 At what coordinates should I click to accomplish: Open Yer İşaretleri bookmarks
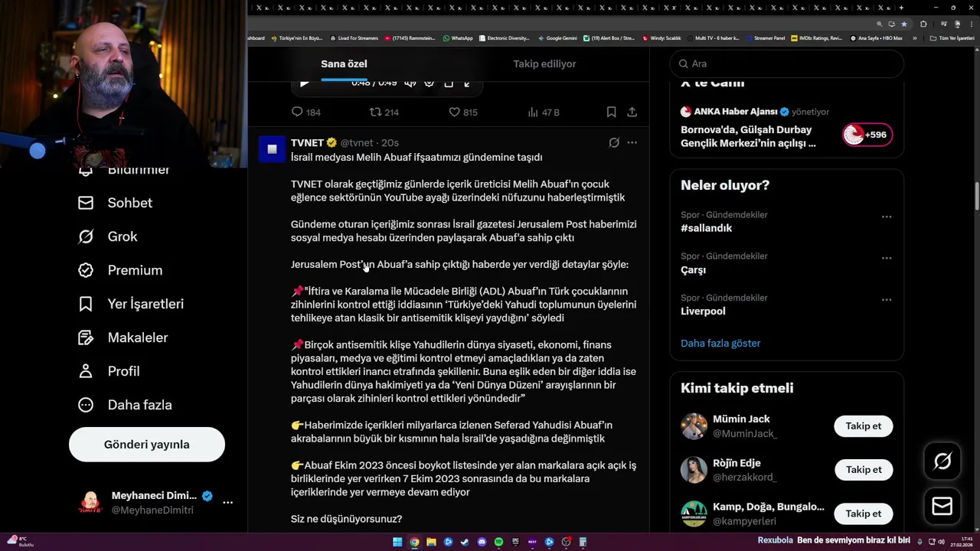pos(131,304)
